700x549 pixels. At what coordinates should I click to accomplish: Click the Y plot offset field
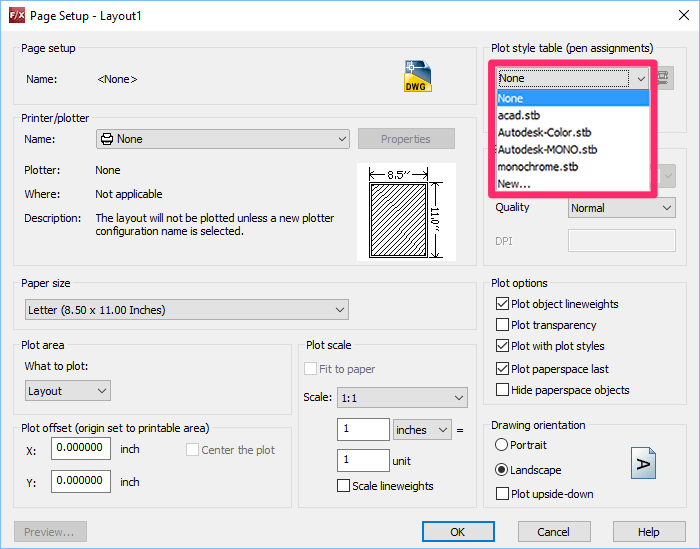pos(81,481)
